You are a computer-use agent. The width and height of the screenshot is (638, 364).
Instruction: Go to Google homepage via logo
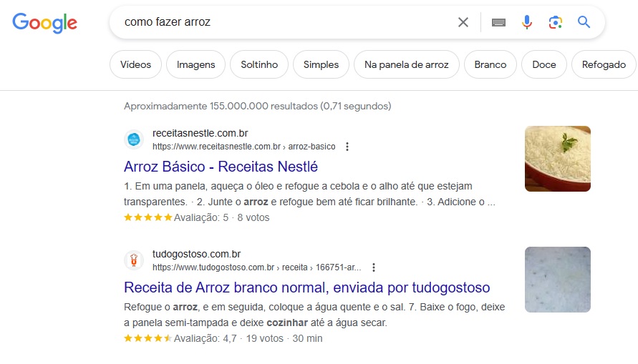[x=45, y=23]
